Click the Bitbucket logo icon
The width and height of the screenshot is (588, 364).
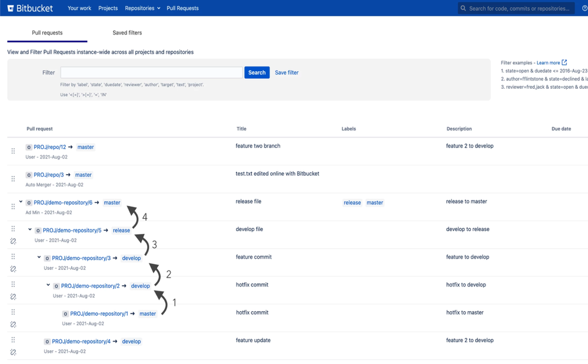[11, 8]
